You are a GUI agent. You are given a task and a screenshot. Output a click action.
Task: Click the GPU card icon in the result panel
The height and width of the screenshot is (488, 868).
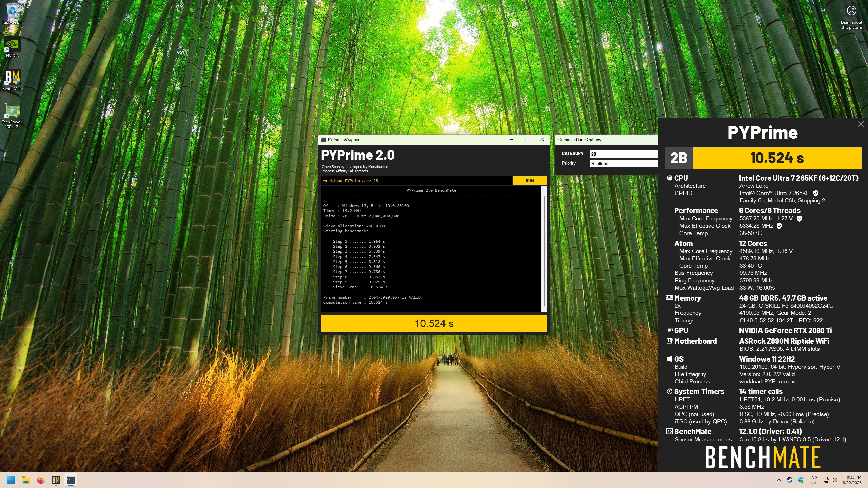tap(669, 330)
